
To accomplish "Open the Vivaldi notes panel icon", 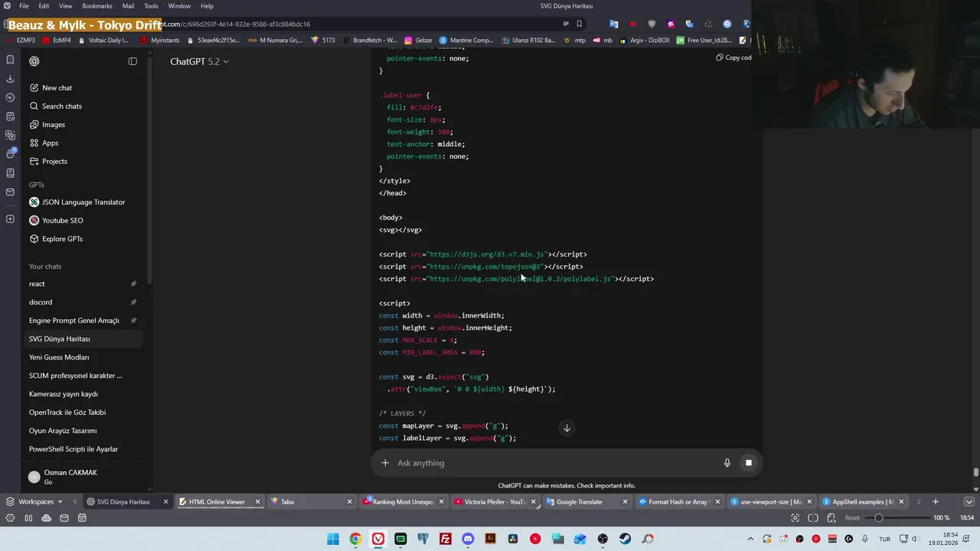I will [x=10, y=116].
